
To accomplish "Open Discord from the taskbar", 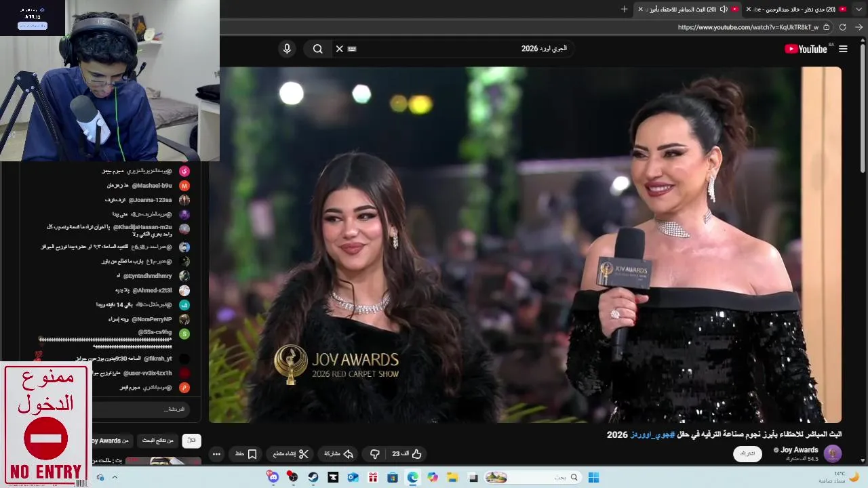I will [273, 477].
